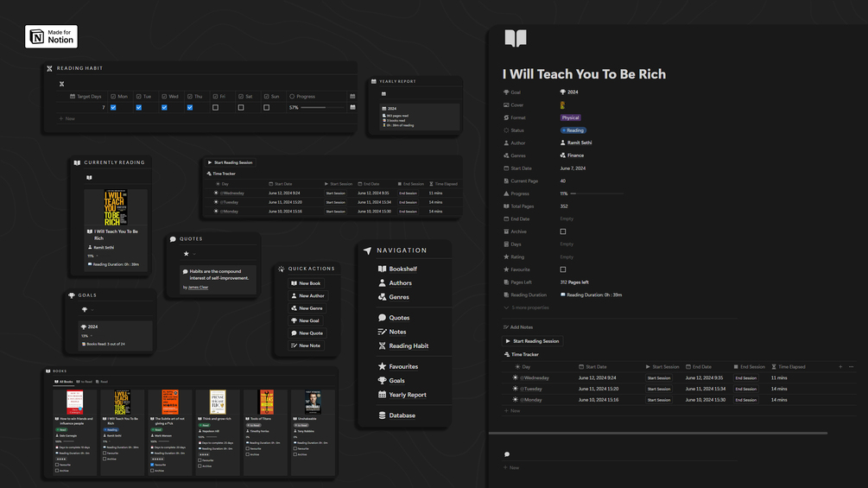
Task: Click End Session for Wednesday on book page
Action: 745,378
